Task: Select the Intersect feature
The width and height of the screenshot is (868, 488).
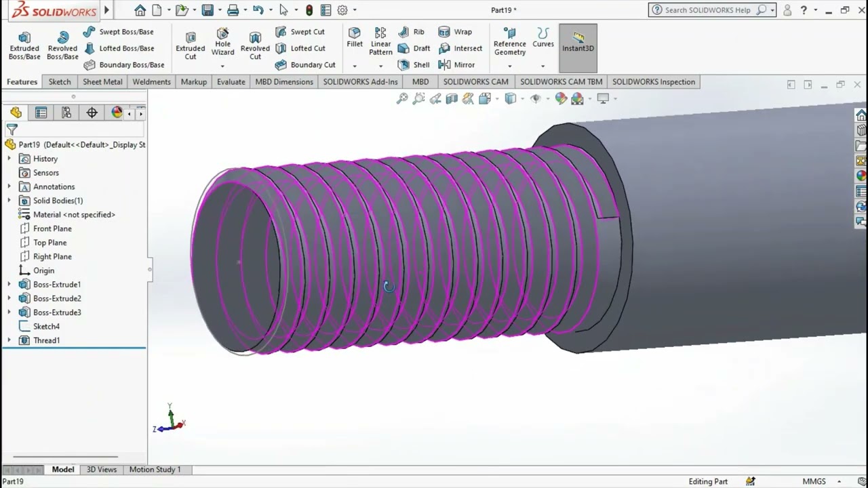Action: [460, 48]
